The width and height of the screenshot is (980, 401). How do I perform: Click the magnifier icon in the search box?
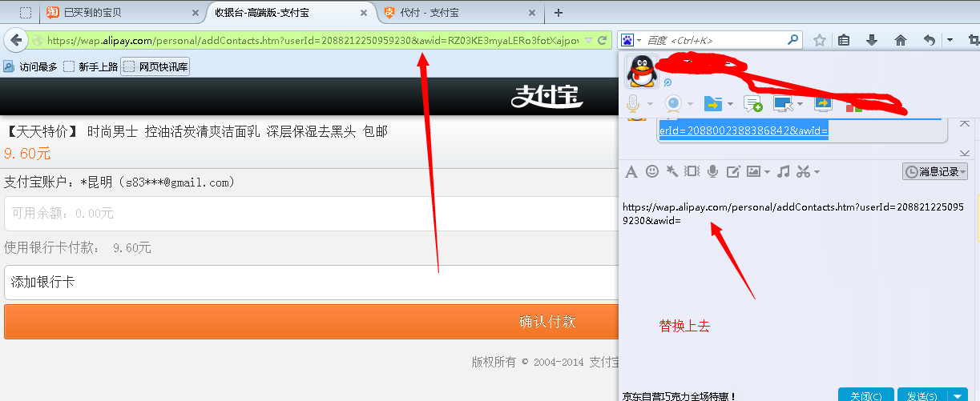tap(793, 39)
